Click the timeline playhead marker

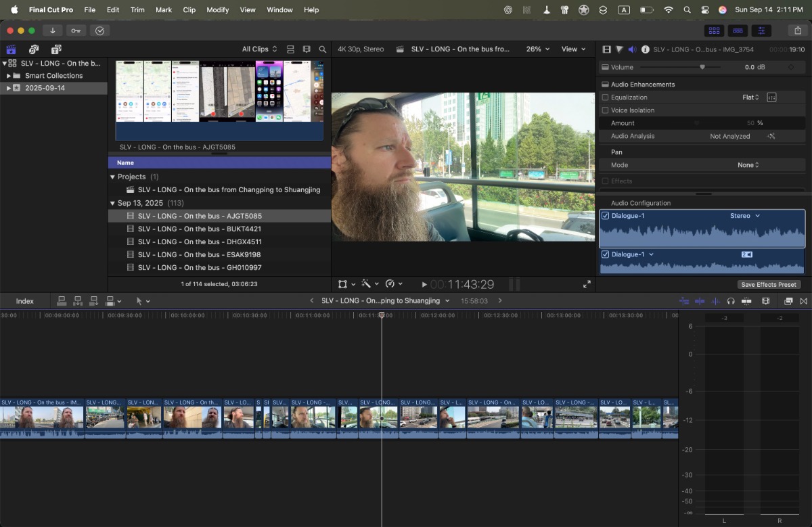[x=382, y=315]
